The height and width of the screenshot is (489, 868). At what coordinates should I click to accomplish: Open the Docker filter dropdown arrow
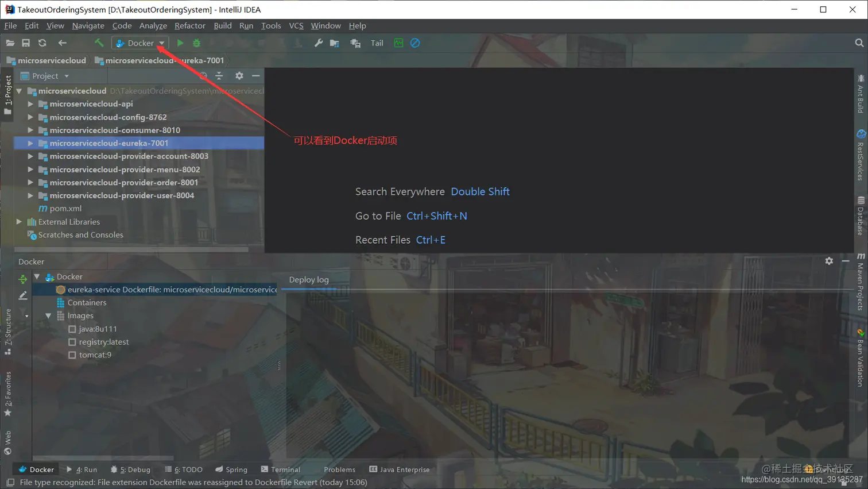(x=26, y=316)
